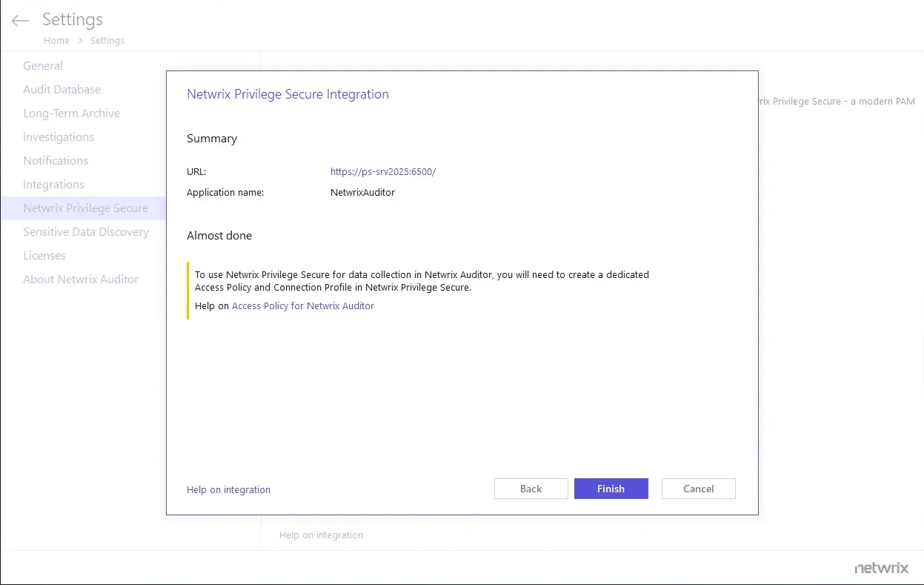Open the Licenses settings section
Viewport: 924px width, 585px height.
pos(44,255)
